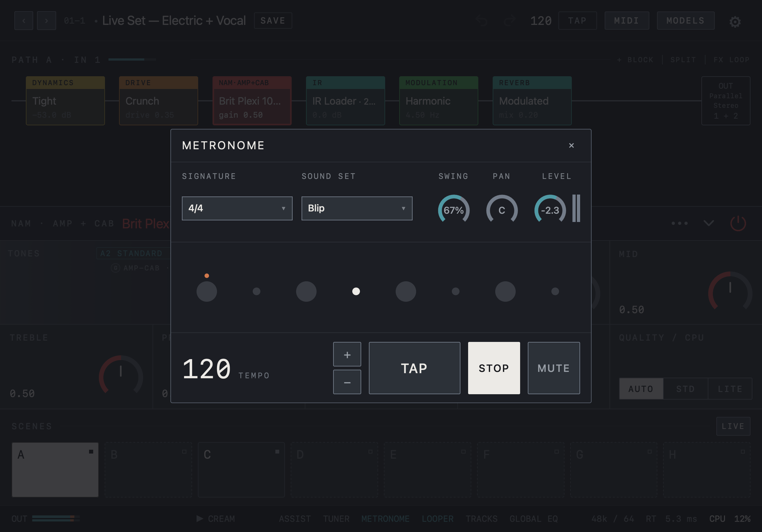Collapse the amp panel with the chevron

coord(709,223)
